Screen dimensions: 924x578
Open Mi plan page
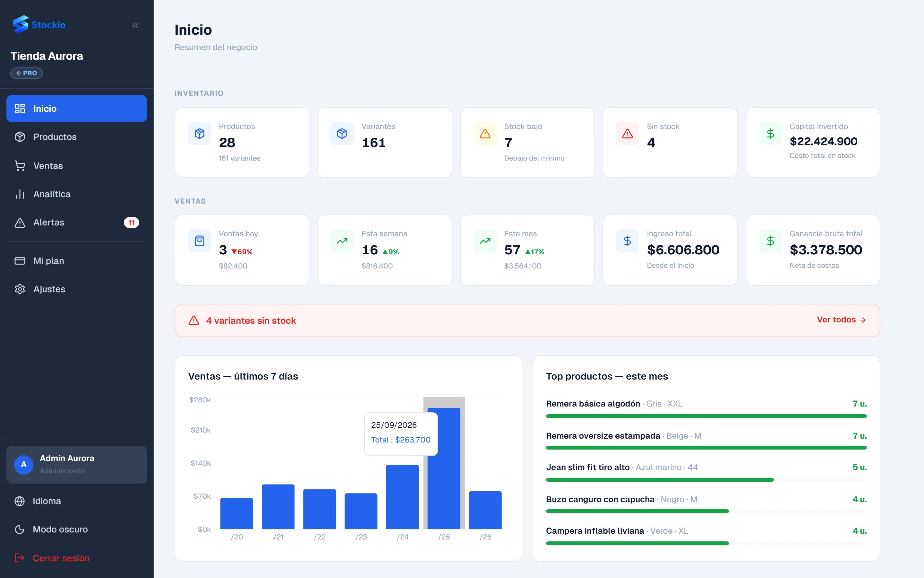point(77,261)
